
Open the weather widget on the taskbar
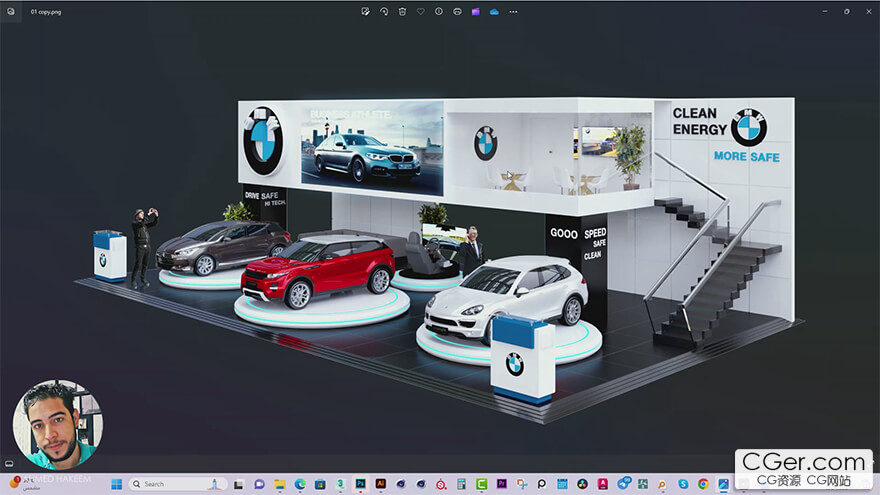(26, 484)
